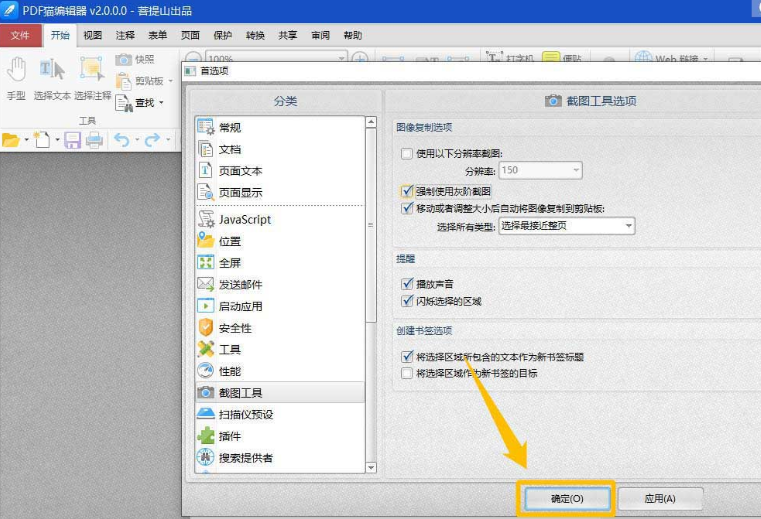Click category list scroll-up arrow
The image size is (761, 519).
[371, 122]
